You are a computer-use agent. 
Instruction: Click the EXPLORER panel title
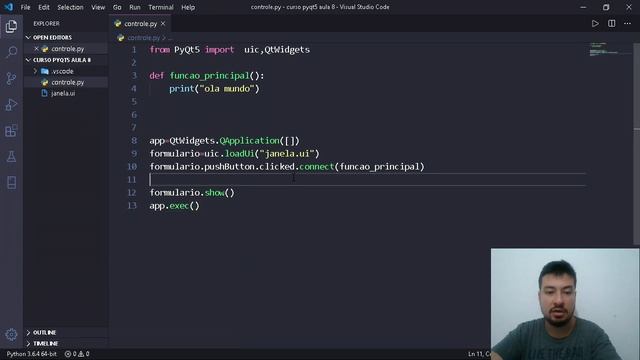point(46,24)
